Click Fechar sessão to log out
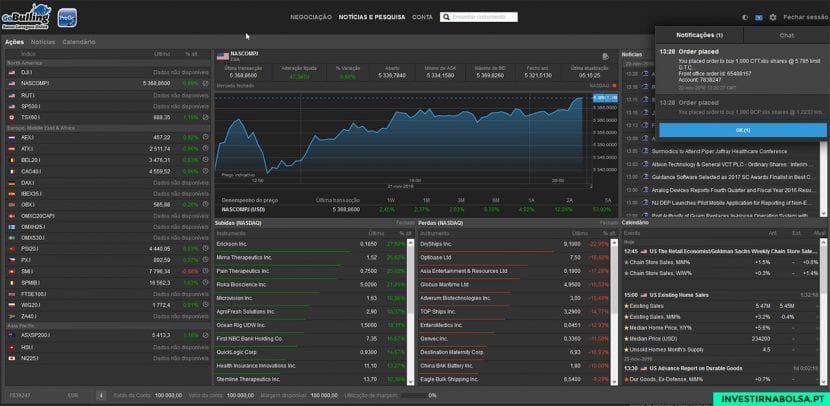Image resolution: width=830 pixels, height=406 pixels. pyautogui.click(x=806, y=17)
